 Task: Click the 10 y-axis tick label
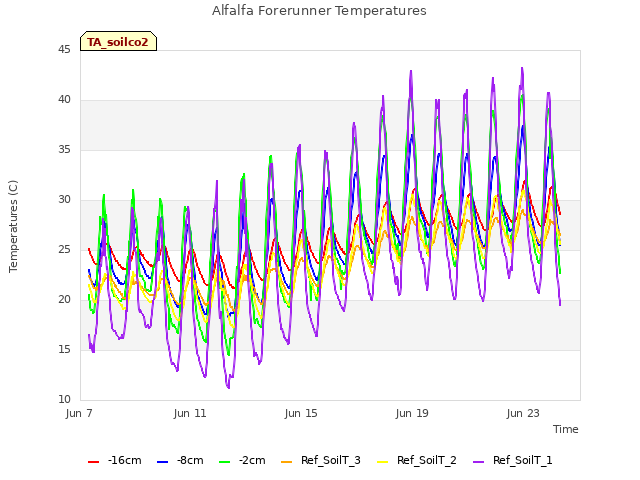(64, 400)
